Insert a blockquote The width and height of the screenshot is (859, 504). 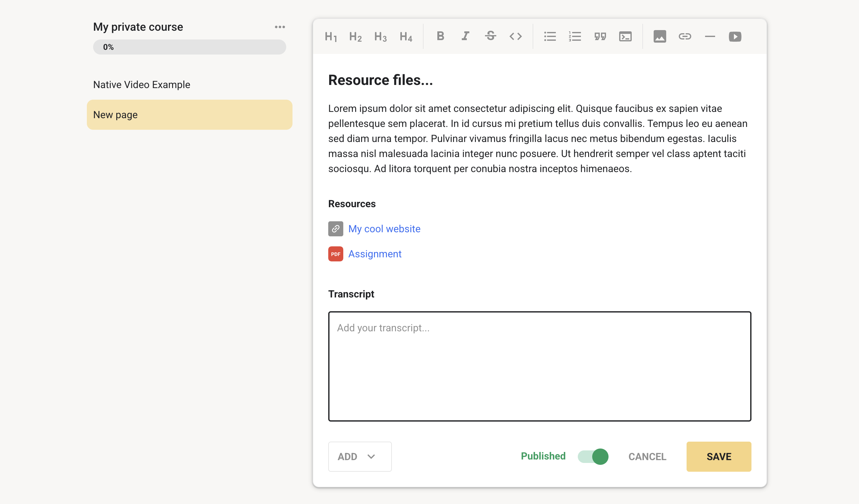point(600,36)
